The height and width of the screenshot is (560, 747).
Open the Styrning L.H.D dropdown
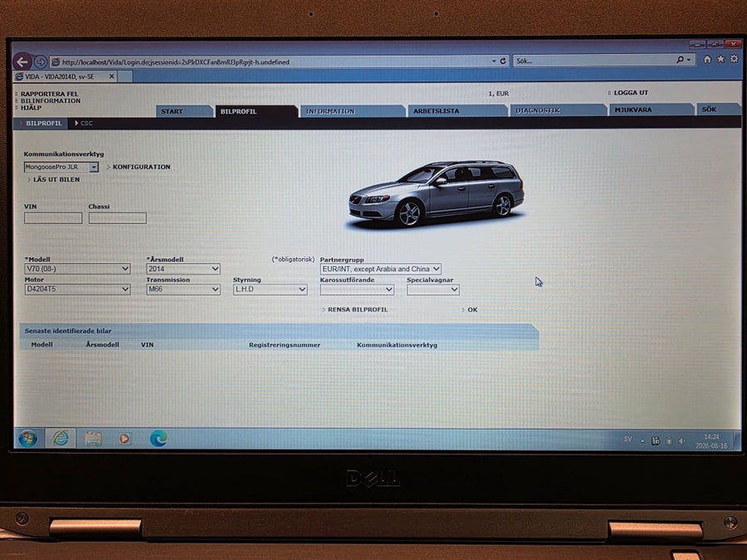pyautogui.click(x=270, y=289)
